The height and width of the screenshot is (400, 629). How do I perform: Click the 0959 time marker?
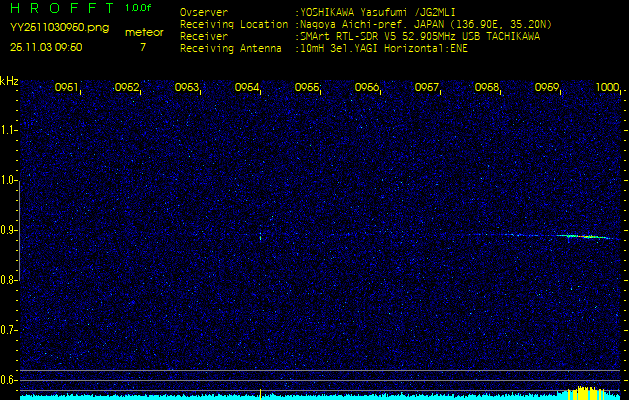pos(547,88)
